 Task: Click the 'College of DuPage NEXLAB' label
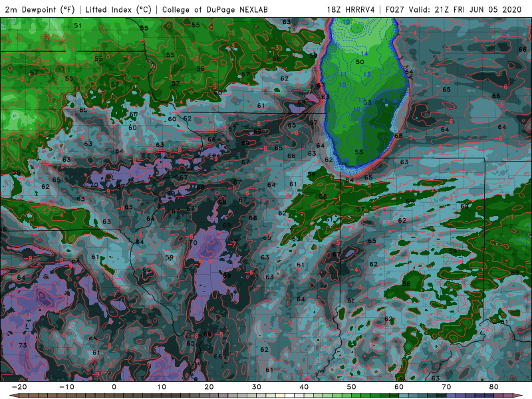[215, 10]
